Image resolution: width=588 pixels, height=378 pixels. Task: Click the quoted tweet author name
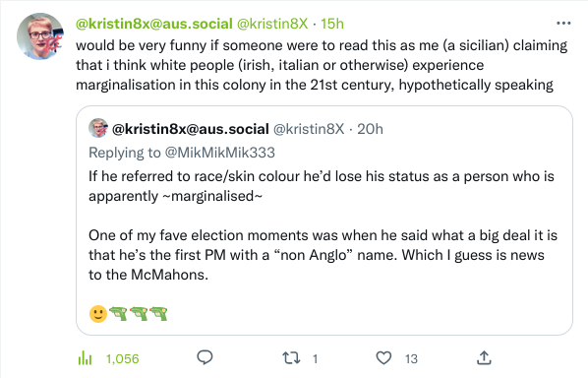click(191, 129)
